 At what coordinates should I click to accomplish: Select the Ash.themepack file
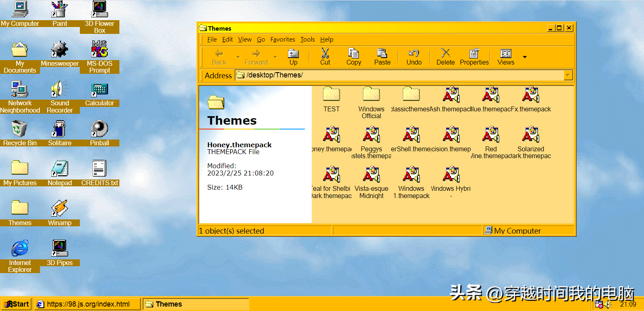pyautogui.click(x=451, y=99)
